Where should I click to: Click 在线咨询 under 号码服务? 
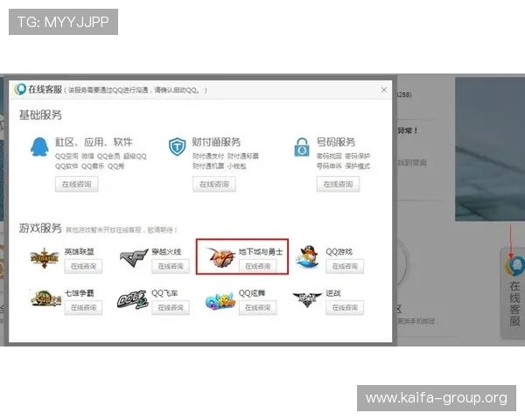coord(338,185)
